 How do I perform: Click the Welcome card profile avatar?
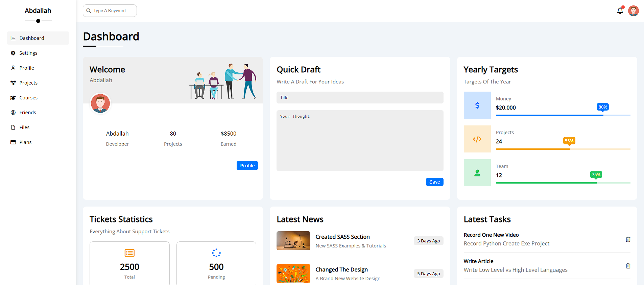[x=100, y=103]
